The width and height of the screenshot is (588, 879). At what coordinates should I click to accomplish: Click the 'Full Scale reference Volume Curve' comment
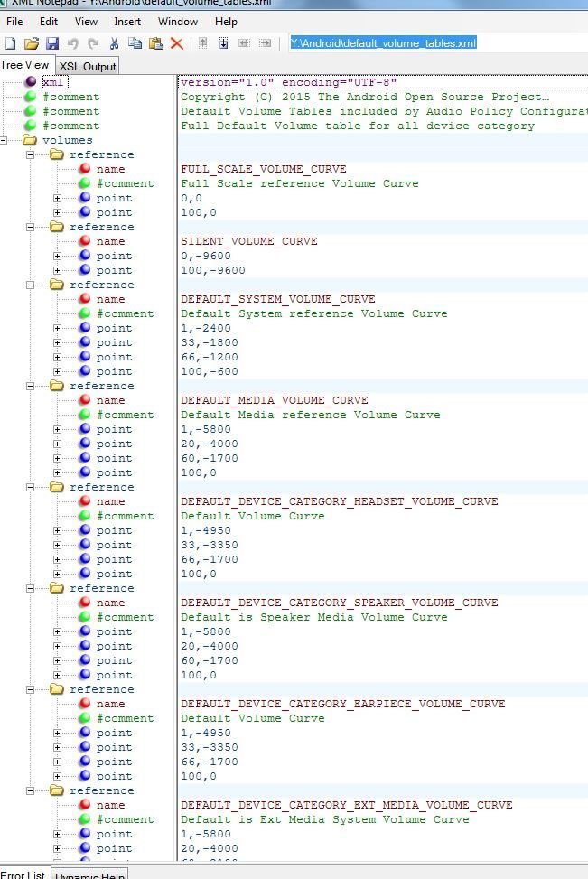299,183
